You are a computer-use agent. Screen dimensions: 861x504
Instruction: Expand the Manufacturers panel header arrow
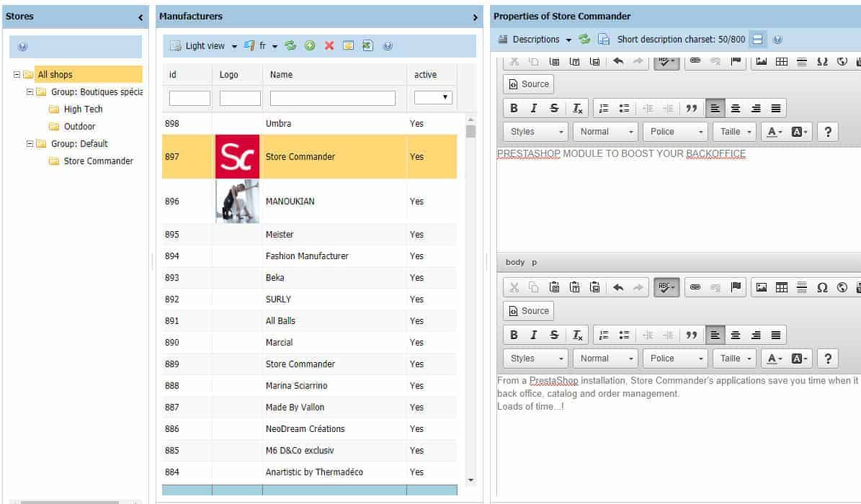coord(475,17)
